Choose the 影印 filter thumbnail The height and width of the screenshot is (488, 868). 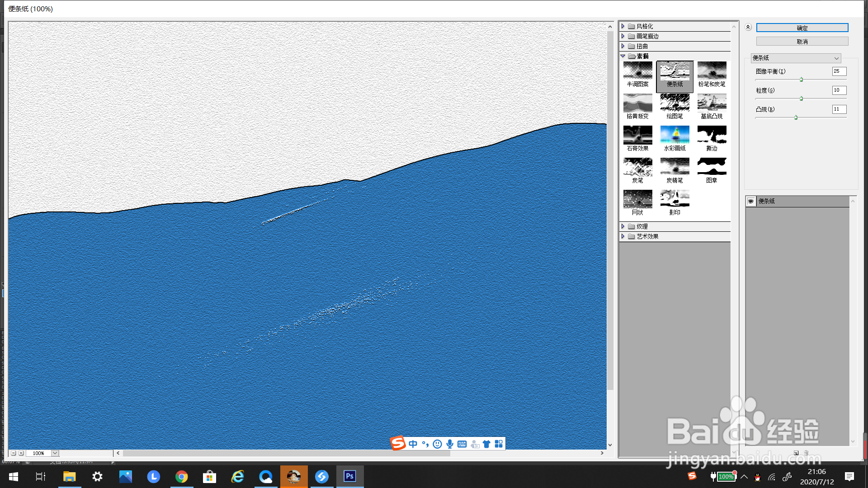pos(675,199)
